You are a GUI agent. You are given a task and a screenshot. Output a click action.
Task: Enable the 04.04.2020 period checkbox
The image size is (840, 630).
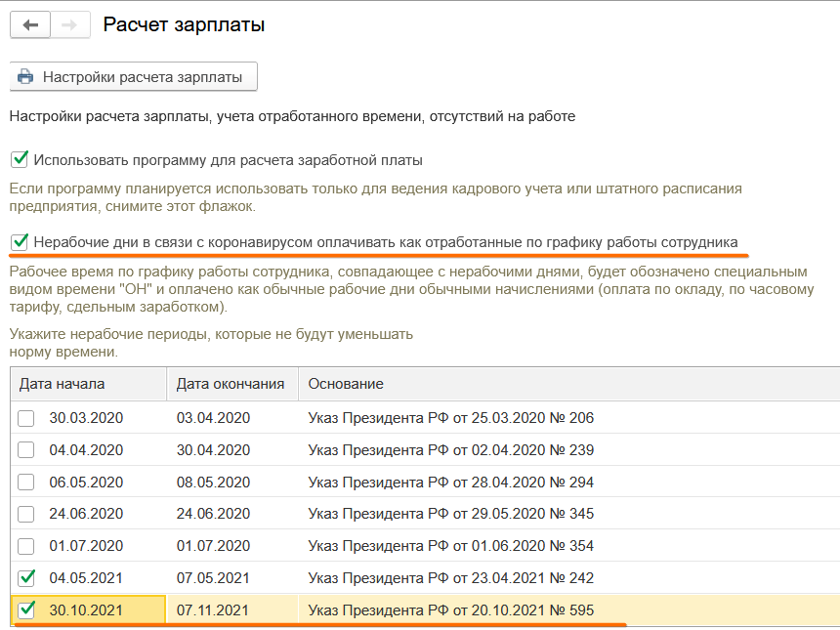pyautogui.click(x=26, y=450)
